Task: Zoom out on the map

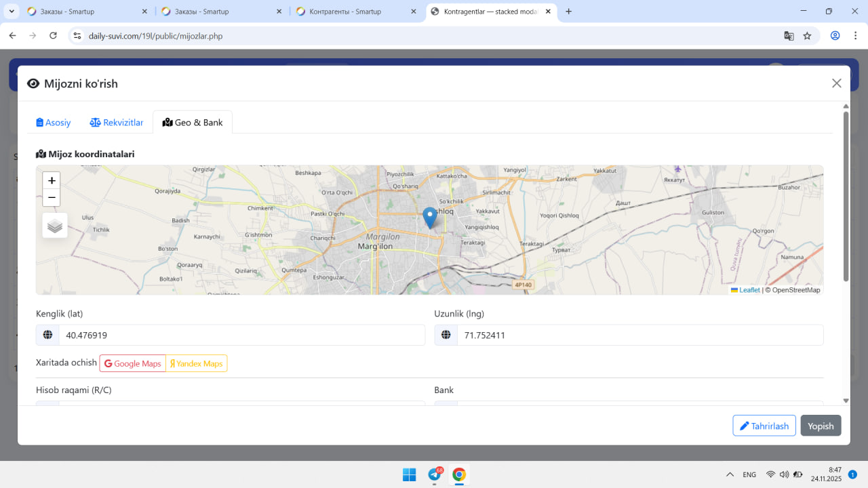Action: point(52,198)
